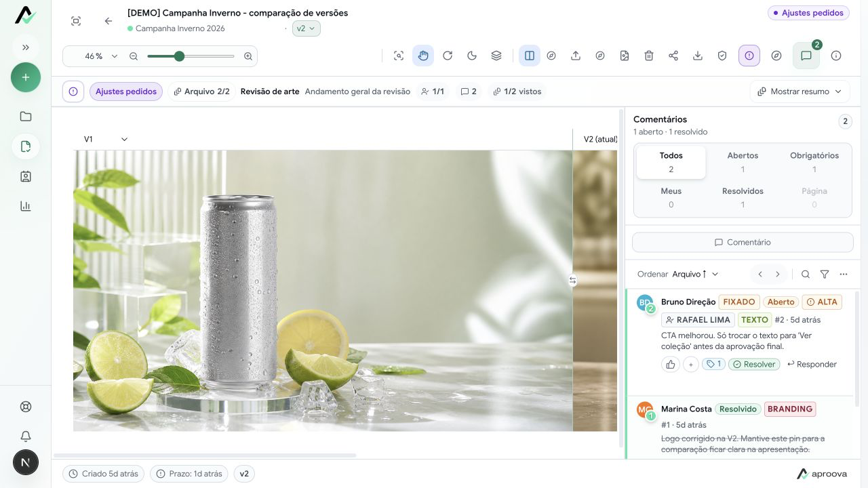868x488 pixels.
Task: Expand the v2 version dropdown
Action: tap(307, 28)
